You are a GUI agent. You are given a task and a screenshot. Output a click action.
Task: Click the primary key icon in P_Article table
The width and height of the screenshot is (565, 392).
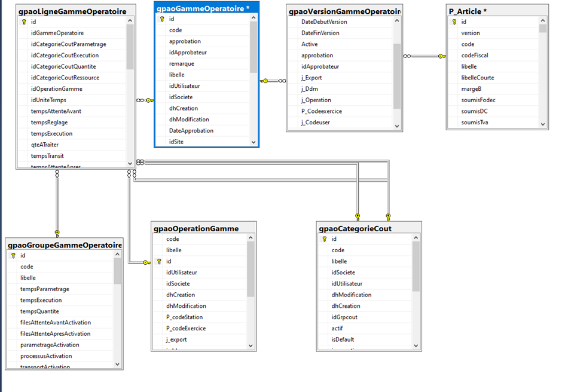pos(454,22)
